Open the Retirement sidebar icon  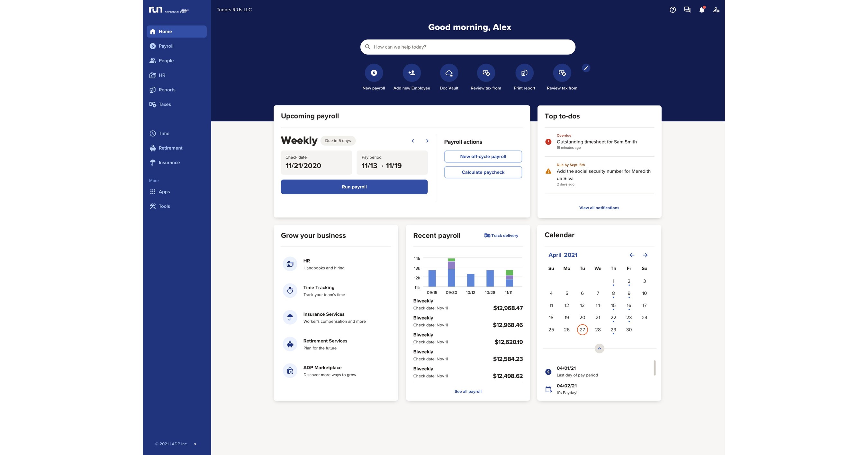[152, 148]
